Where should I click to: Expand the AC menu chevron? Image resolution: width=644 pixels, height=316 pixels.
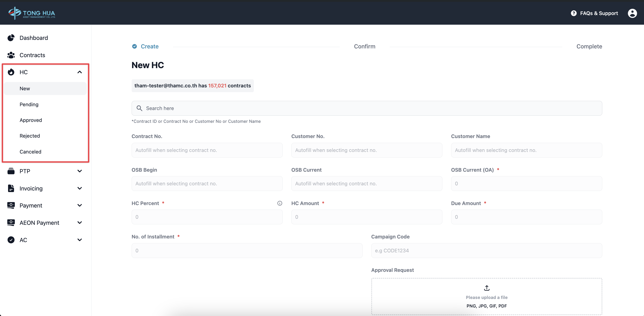point(80,240)
